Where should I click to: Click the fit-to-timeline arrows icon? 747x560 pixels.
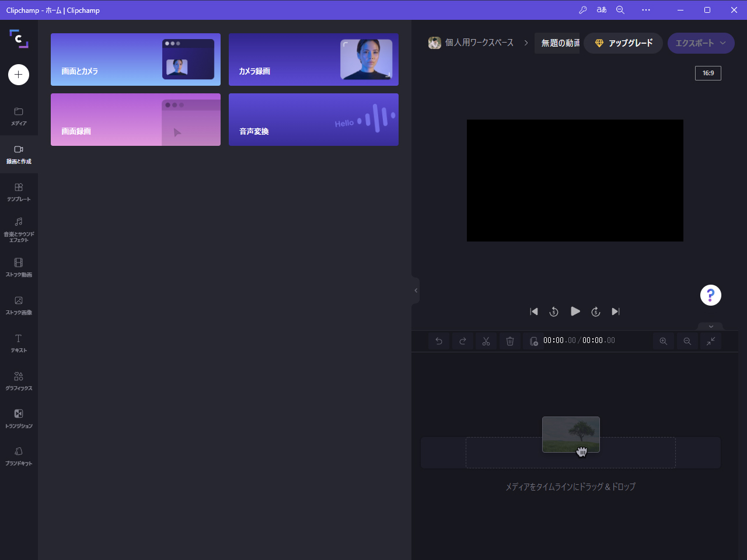tap(711, 341)
